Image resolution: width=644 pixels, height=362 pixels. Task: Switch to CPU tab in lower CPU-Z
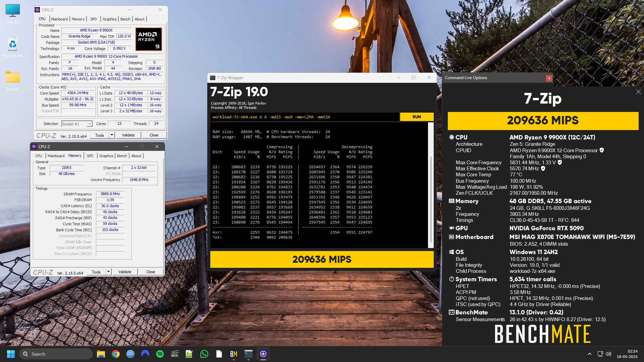point(39,156)
